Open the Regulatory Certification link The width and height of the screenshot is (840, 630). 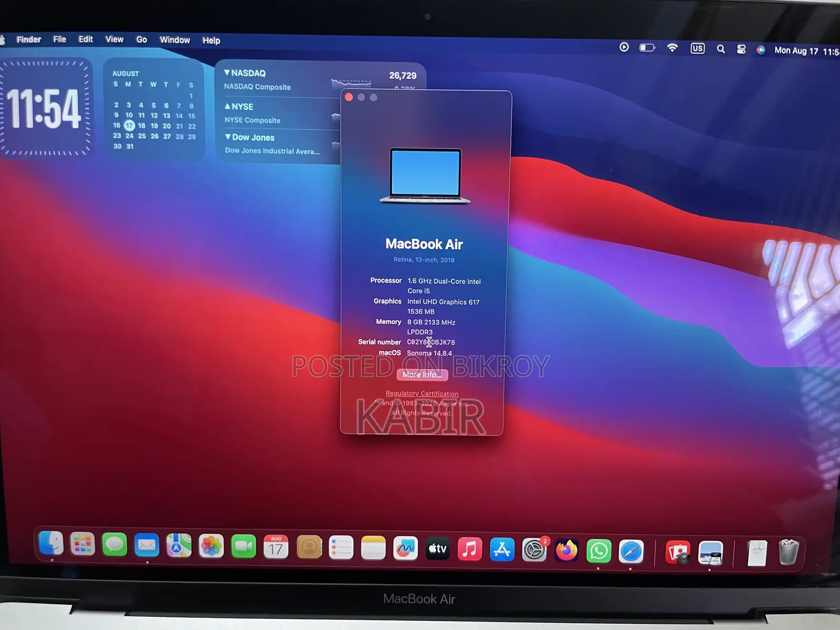(422, 393)
